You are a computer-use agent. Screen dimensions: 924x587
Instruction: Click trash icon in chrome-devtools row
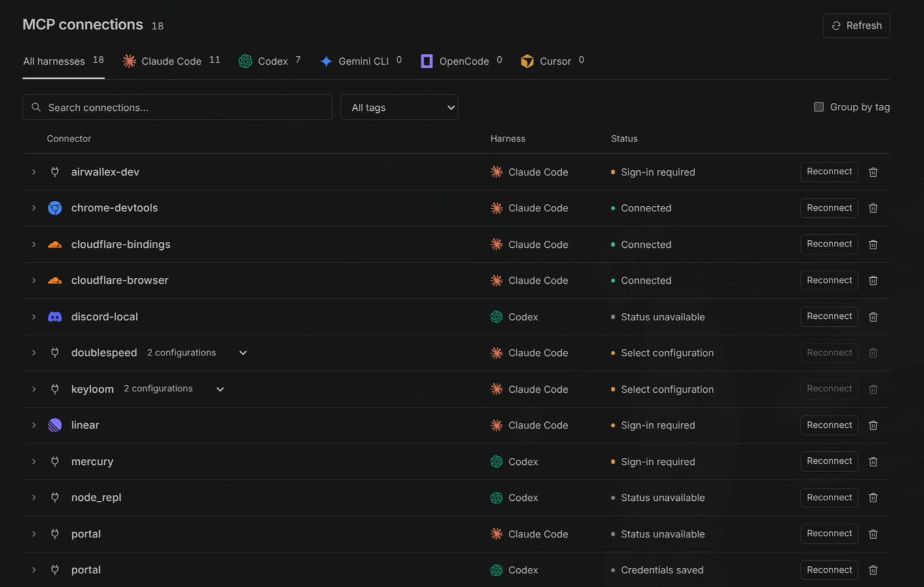click(x=873, y=208)
